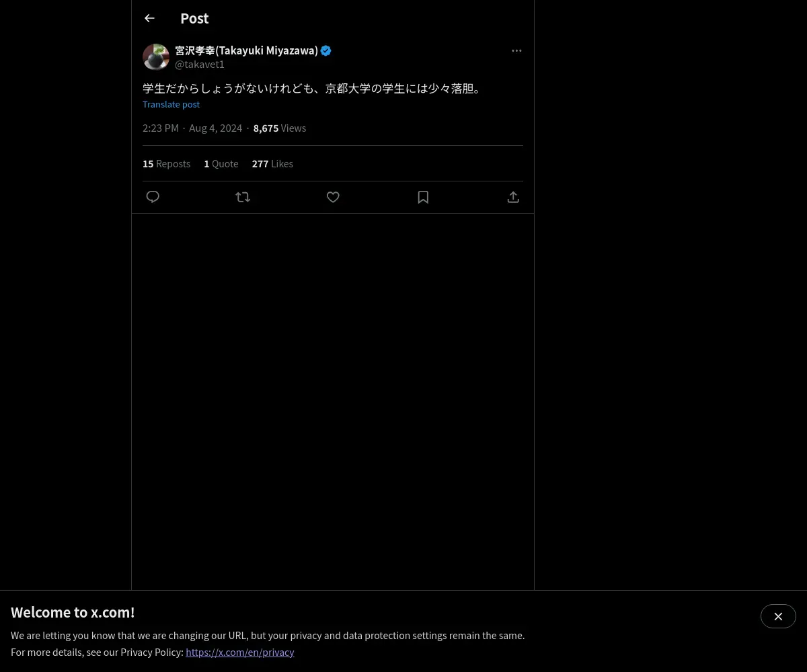Open Takayuki Miyazawa's profile avatar

coord(156,57)
